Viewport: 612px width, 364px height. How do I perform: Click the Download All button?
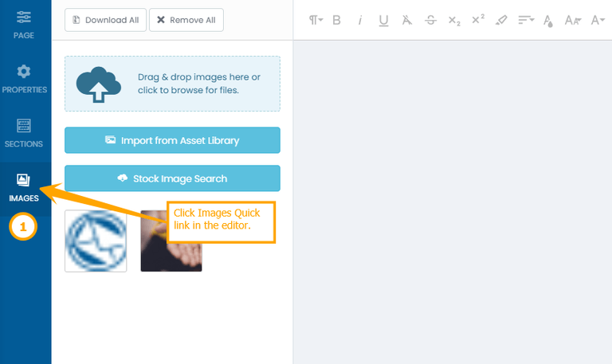click(x=105, y=20)
